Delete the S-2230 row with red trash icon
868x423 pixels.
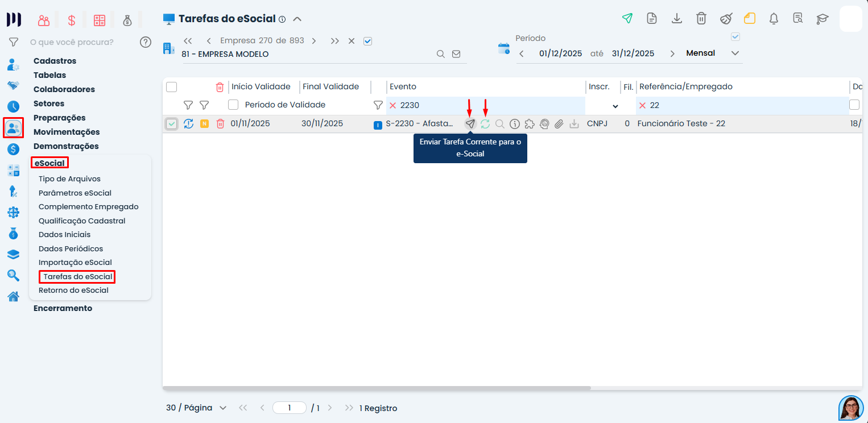[220, 123]
